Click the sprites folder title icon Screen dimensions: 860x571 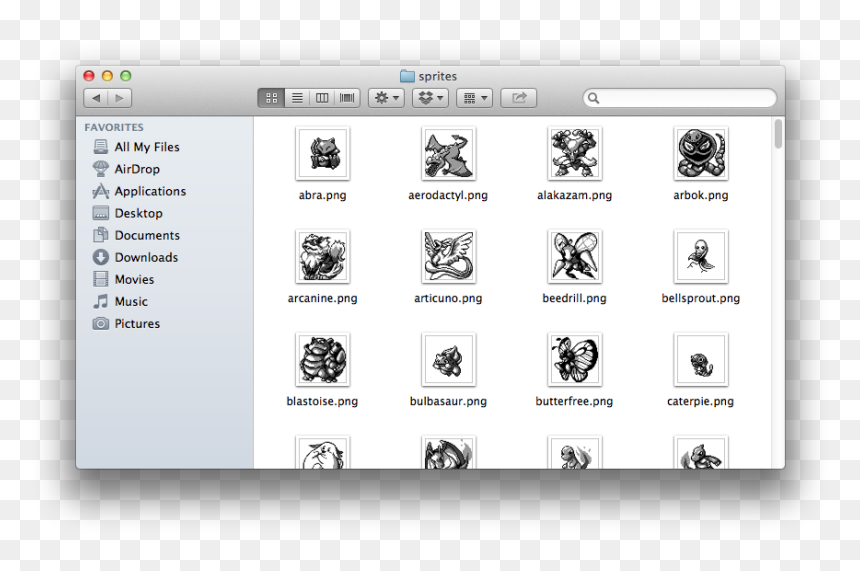(x=407, y=76)
